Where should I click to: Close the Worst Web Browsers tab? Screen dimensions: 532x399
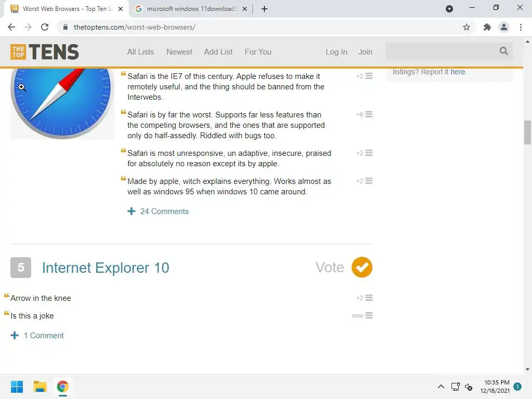[121, 9]
